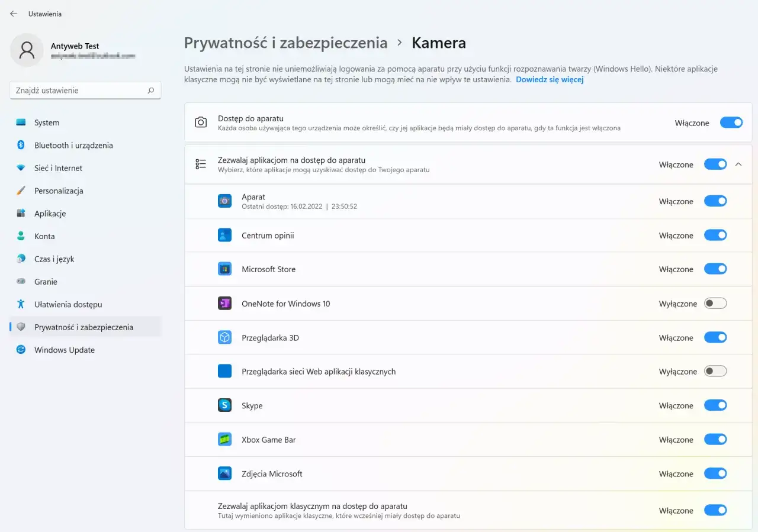
Task: Click the System monitor icon in sidebar
Action: coord(21,122)
